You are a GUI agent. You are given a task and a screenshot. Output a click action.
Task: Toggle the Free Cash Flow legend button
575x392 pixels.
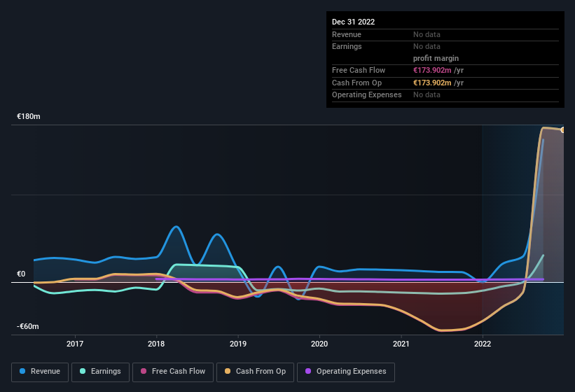coord(173,372)
